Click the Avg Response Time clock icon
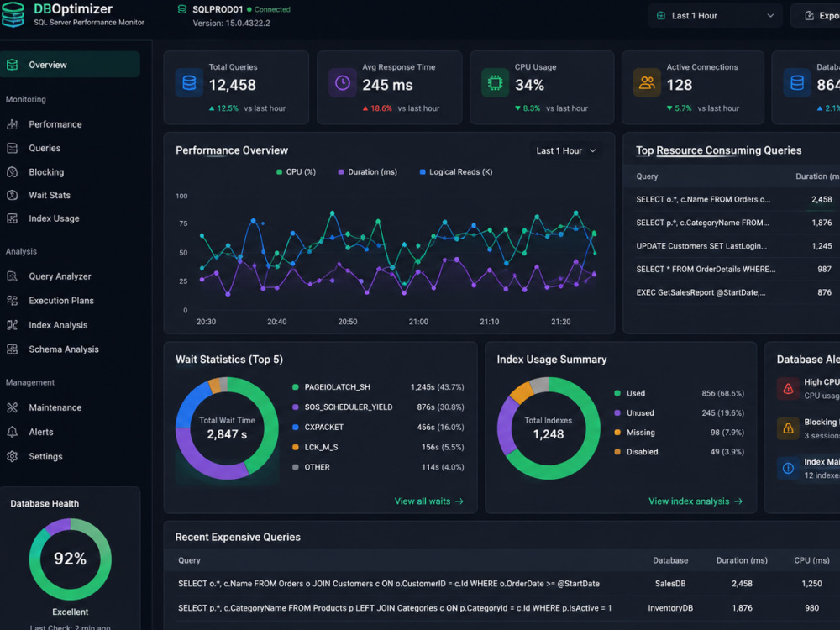The width and height of the screenshot is (840, 630). 343,83
